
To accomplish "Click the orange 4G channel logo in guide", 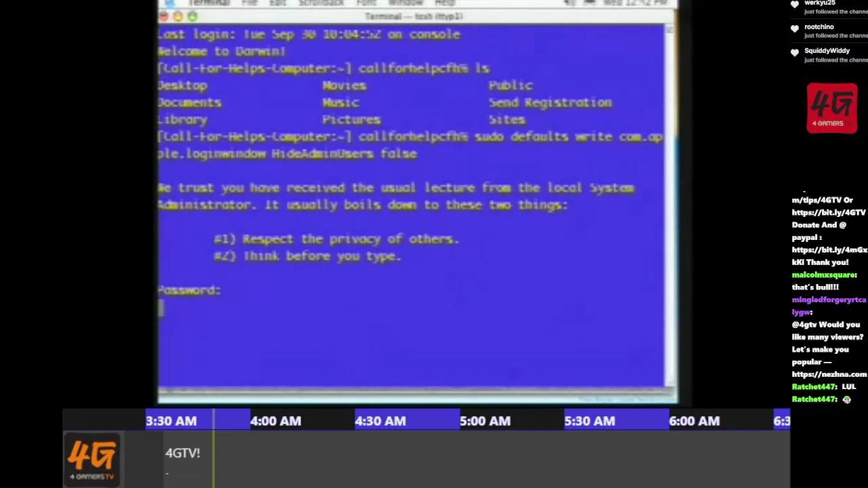I will coord(92,460).
